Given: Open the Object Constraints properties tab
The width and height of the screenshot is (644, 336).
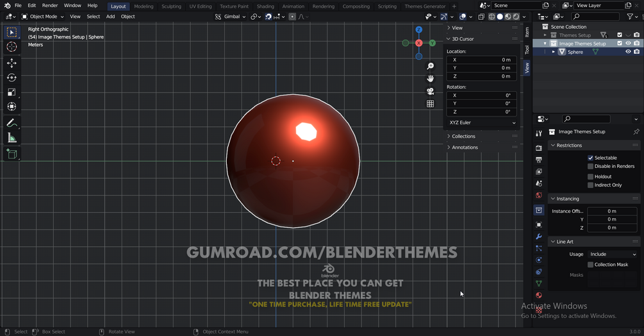Looking at the screenshot, I should click(539, 272).
